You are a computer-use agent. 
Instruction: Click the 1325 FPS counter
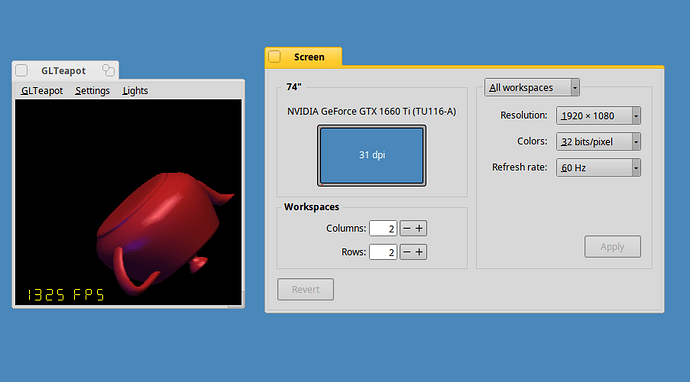(x=66, y=295)
